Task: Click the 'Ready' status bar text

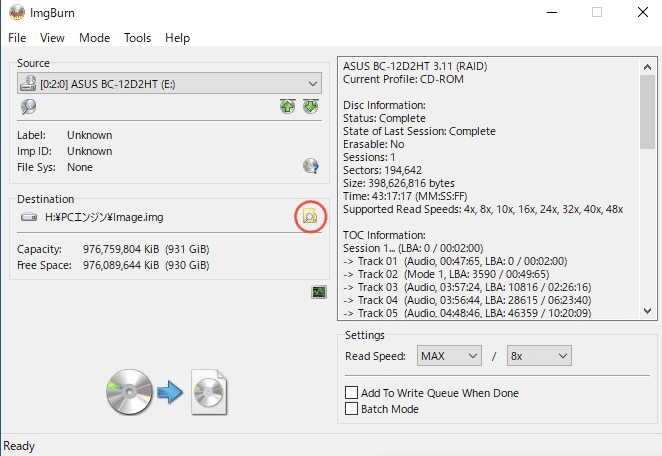Action: tap(19, 446)
